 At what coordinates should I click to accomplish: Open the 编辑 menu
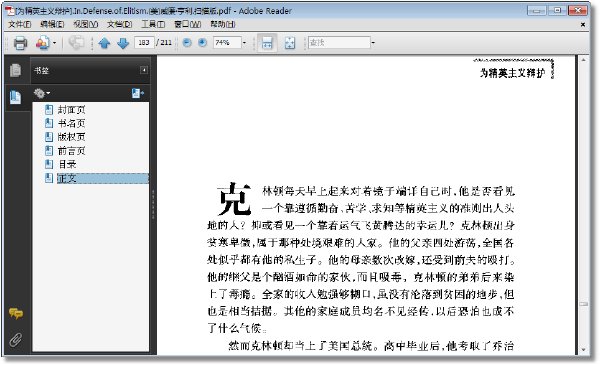[x=52, y=24]
